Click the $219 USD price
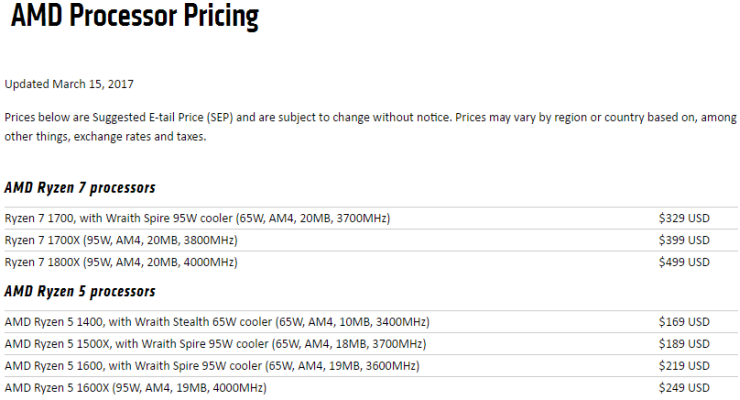 (684, 366)
